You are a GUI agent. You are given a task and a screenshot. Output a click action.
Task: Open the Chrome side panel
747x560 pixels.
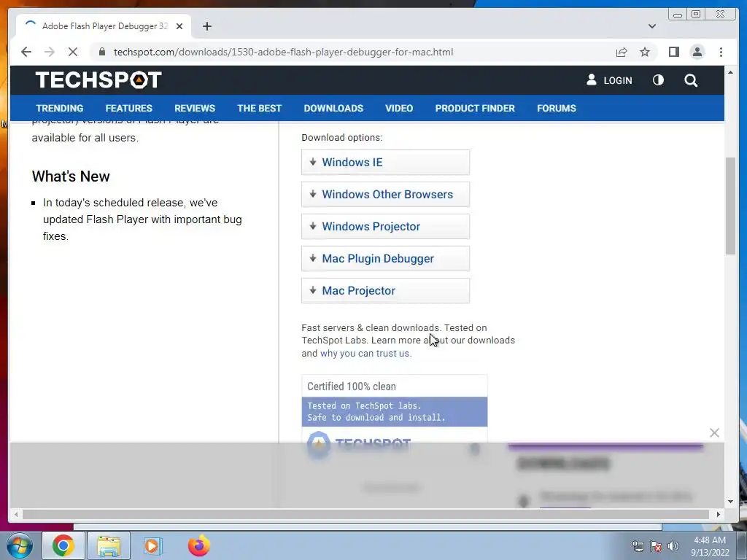(x=673, y=52)
